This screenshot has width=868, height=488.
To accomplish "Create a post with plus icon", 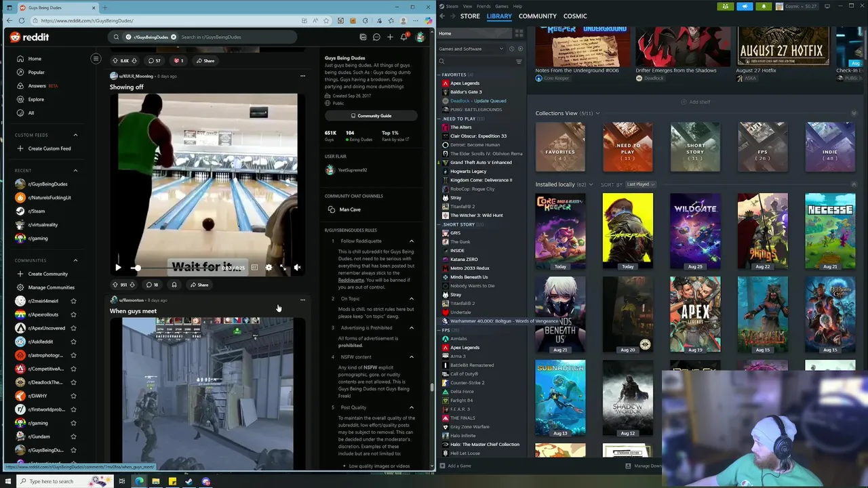I will (390, 37).
